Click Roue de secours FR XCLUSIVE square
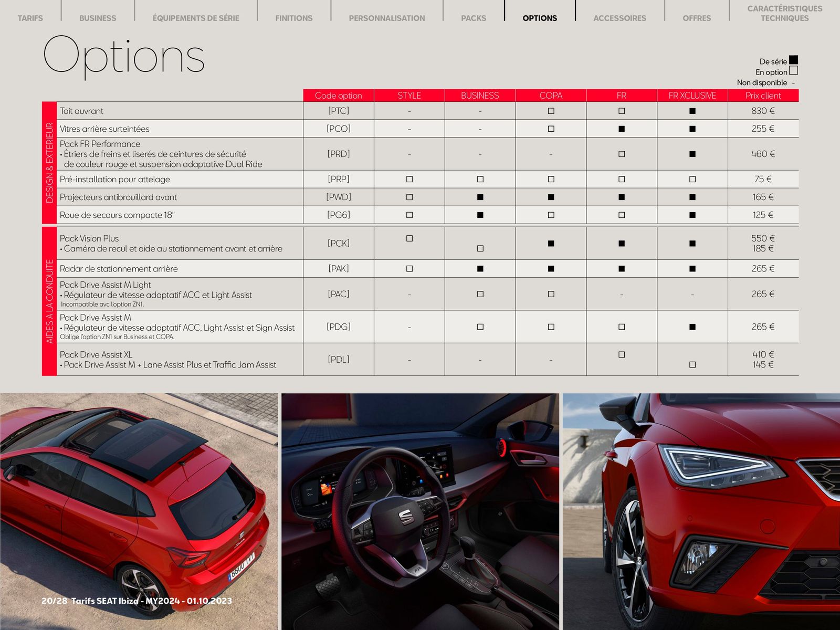The image size is (840, 630). click(x=692, y=215)
